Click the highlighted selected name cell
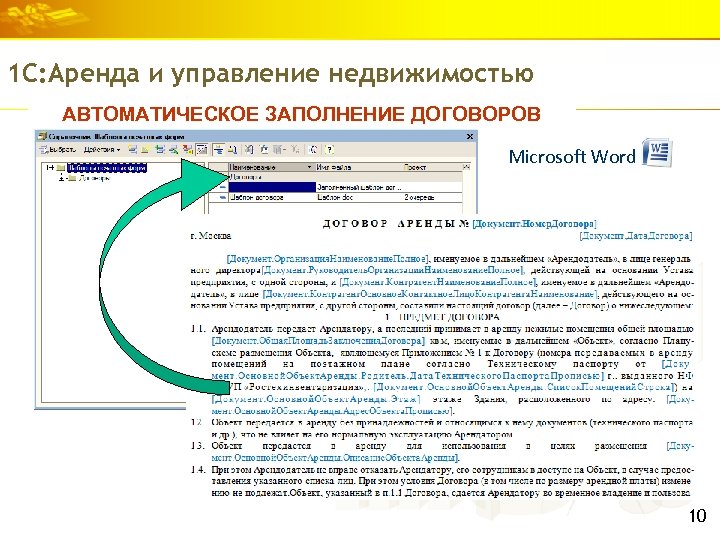The image size is (720, 540). click(272, 187)
